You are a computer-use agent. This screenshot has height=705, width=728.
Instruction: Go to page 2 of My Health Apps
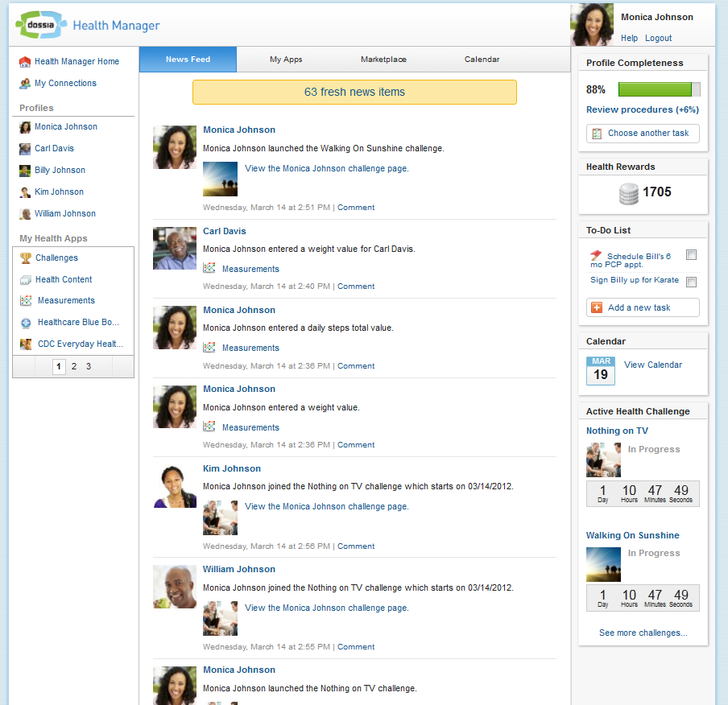[74, 366]
